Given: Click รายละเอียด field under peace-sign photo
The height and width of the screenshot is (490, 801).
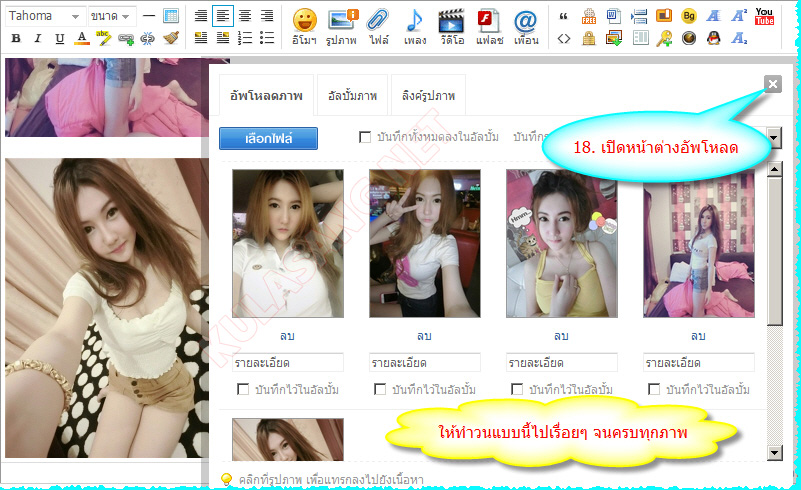Looking at the screenshot, I should [425, 363].
